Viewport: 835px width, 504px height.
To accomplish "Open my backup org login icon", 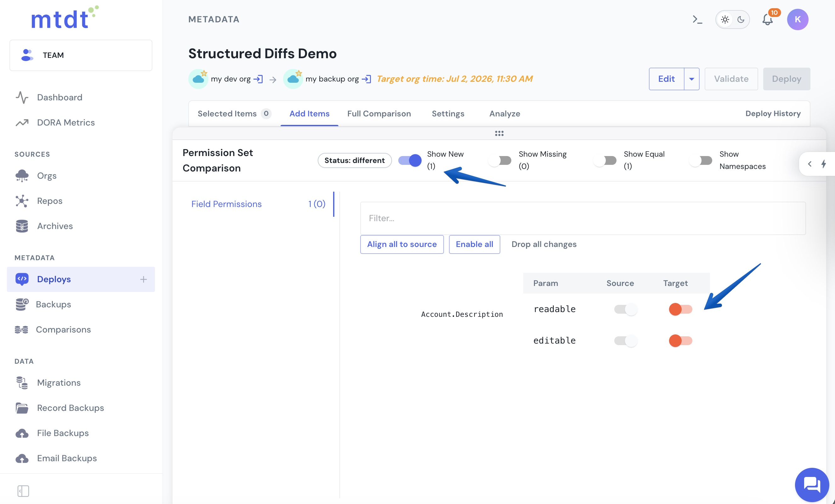I will 366,79.
